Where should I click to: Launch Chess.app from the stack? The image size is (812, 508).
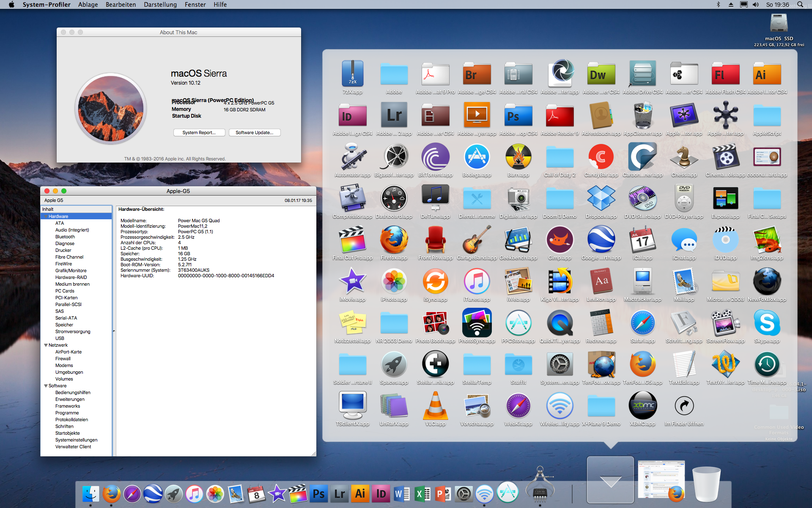(x=684, y=157)
